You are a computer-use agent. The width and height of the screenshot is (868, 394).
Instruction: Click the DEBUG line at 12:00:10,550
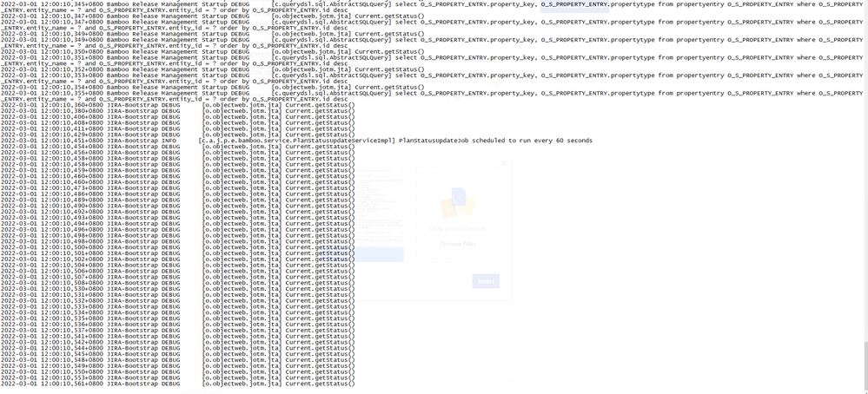177,371
